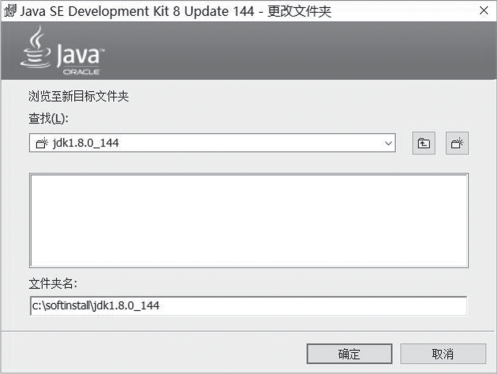Click the 查找(L): label
Screen dimensions: 497x374
point(48,118)
